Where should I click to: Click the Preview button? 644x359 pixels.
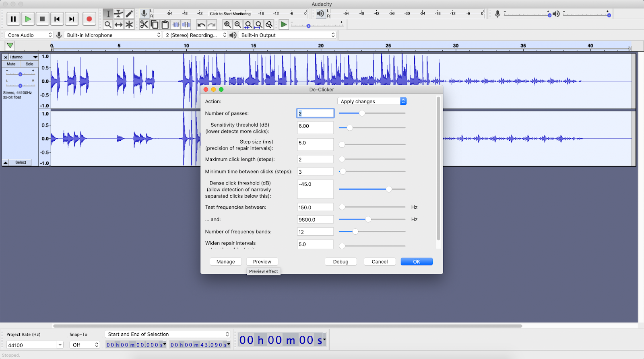pos(262,262)
